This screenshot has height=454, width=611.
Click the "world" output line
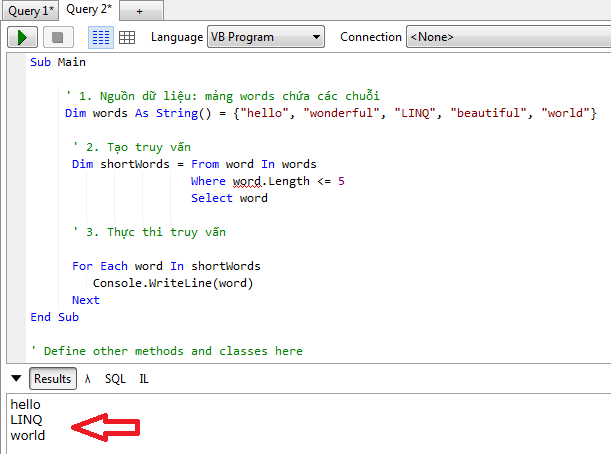28,435
